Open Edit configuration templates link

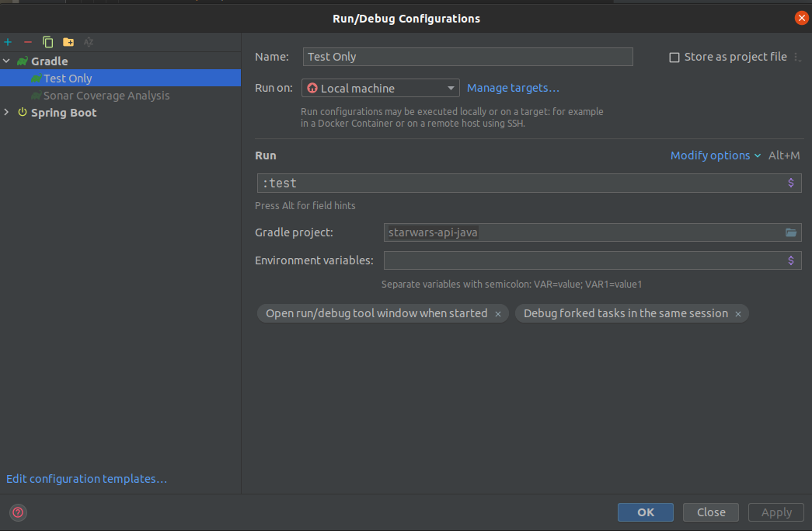[86, 479]
